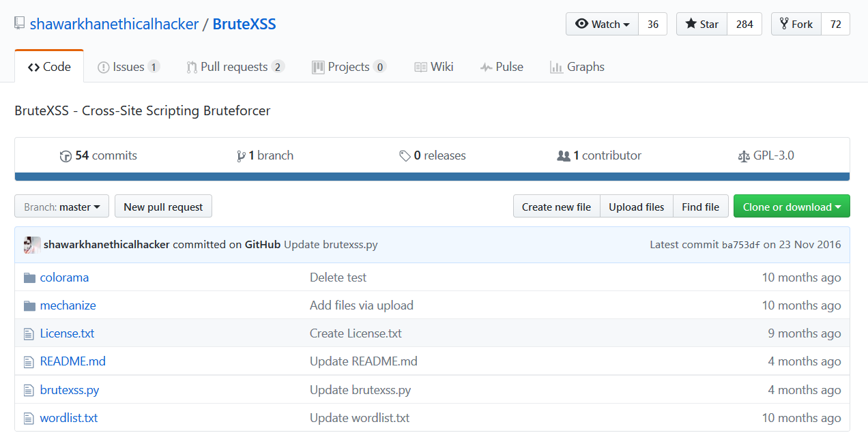Open the README.md file link

click(72, 361)
